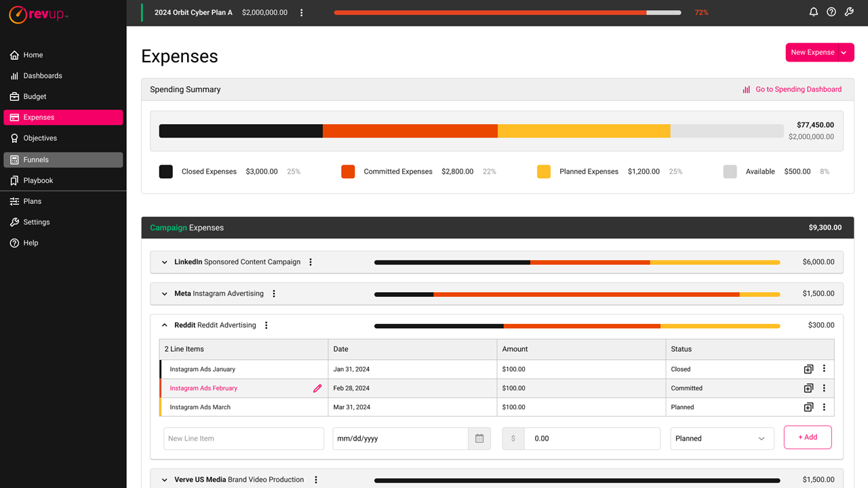Click the orange Committed Expenses color swatch
Viewport: 868px width, 488px height.
[x=348, y=171]
